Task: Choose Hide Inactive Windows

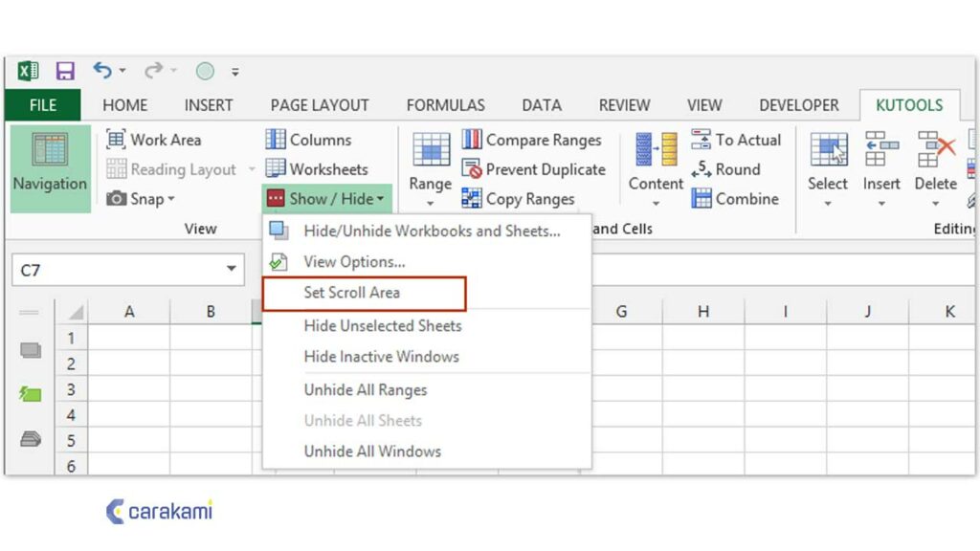Action: pos(427,356)
